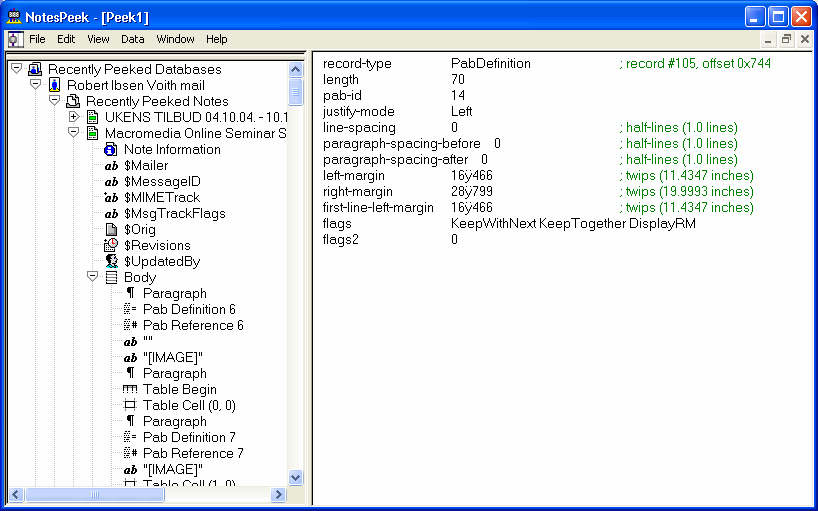Collapse the Body tree node
Viewport: 818px width, 511px height.
coord(92,277)
